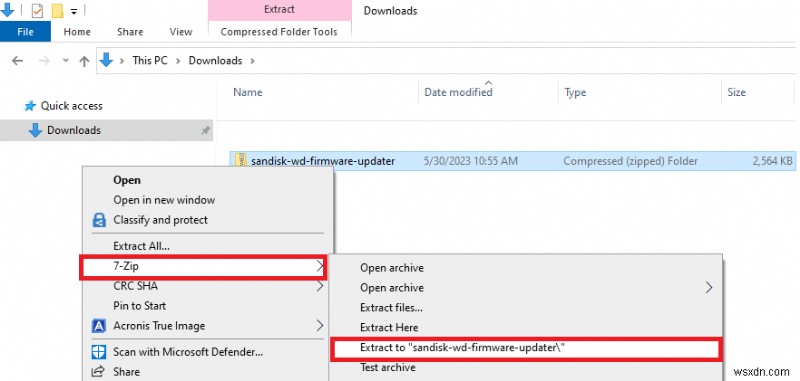Select Downloads in the navigation pane
800x381 pixels.
pos(74,131)
